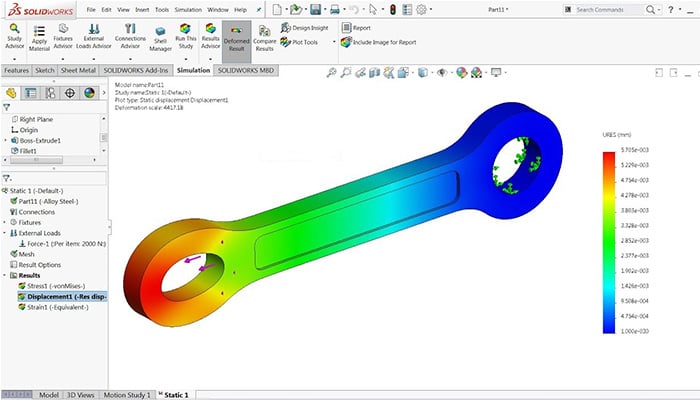The height and width of the screenshot is (400, 700).
Task: Click the Report button
Action: pos(356,28)
